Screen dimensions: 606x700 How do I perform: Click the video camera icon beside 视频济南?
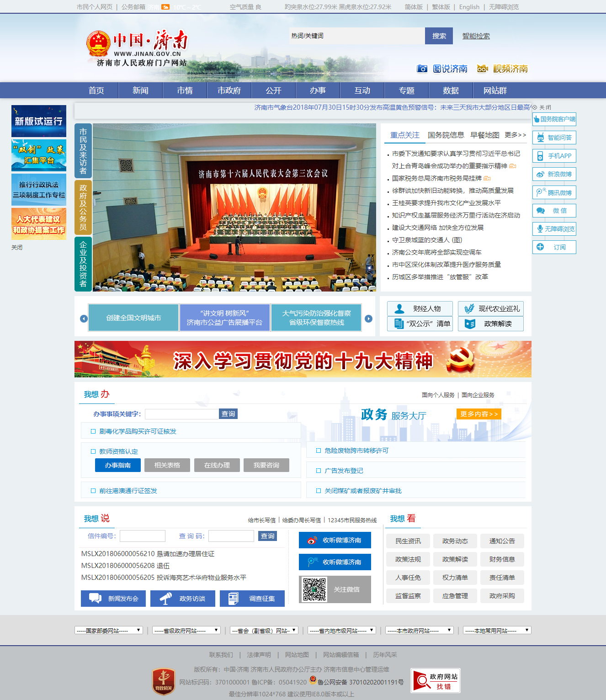482,69
